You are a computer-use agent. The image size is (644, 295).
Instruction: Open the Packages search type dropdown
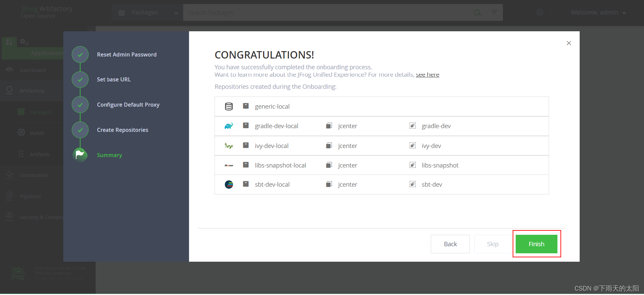click(148, 12)
